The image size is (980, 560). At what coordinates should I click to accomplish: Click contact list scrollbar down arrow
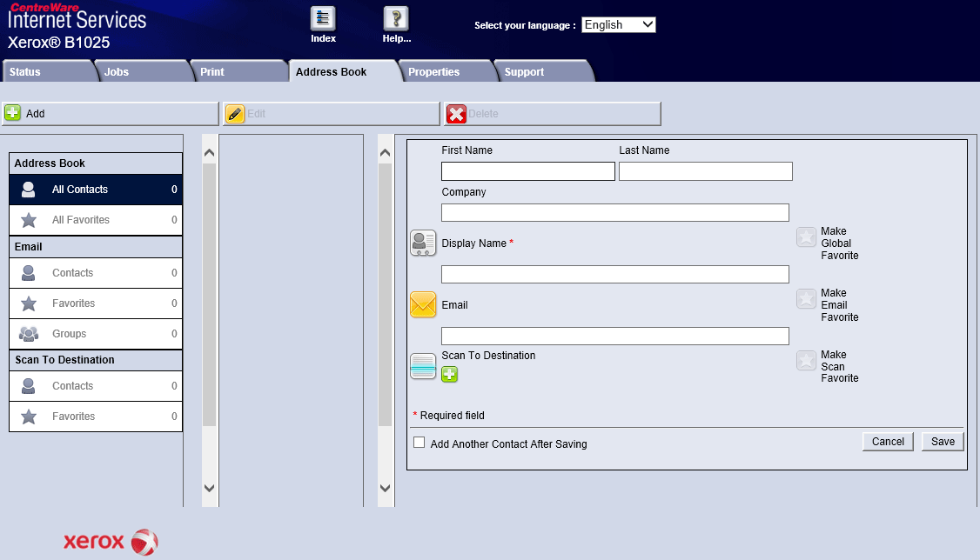[x=210, y=488]
